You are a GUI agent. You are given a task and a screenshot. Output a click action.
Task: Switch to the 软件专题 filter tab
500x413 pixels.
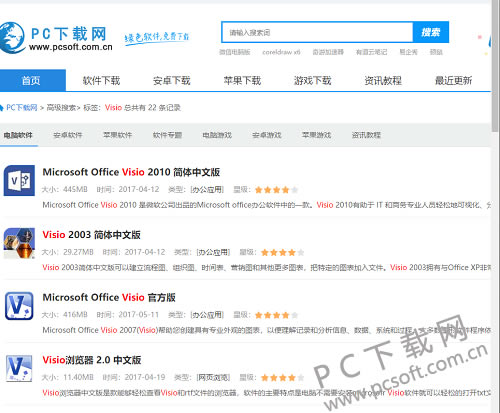(167, 135)
